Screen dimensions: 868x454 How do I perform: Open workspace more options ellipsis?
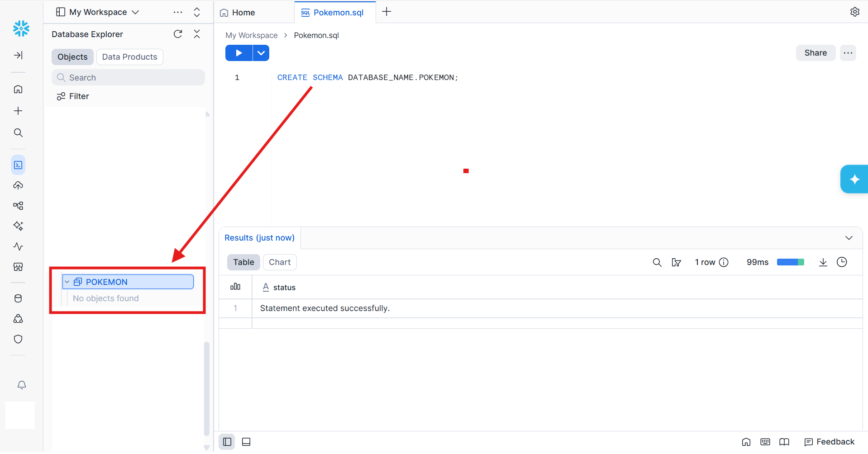point(178,12)
